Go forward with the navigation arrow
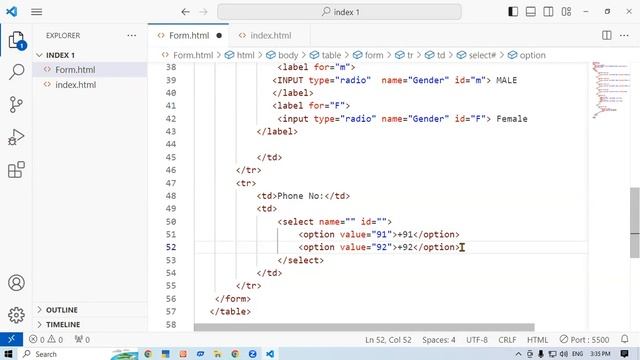The image size is (640, 360). point(203,12)
